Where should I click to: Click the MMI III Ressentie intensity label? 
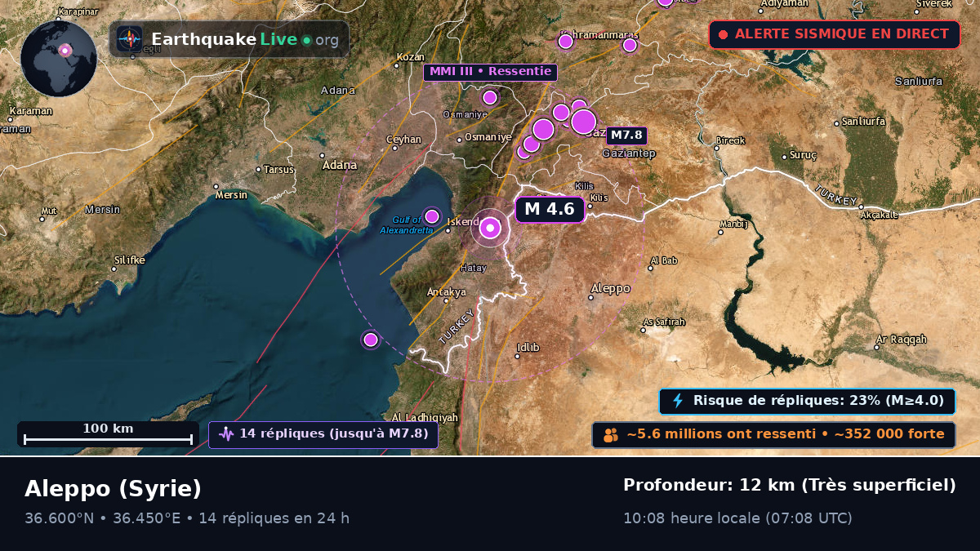(x=490, y=72)
